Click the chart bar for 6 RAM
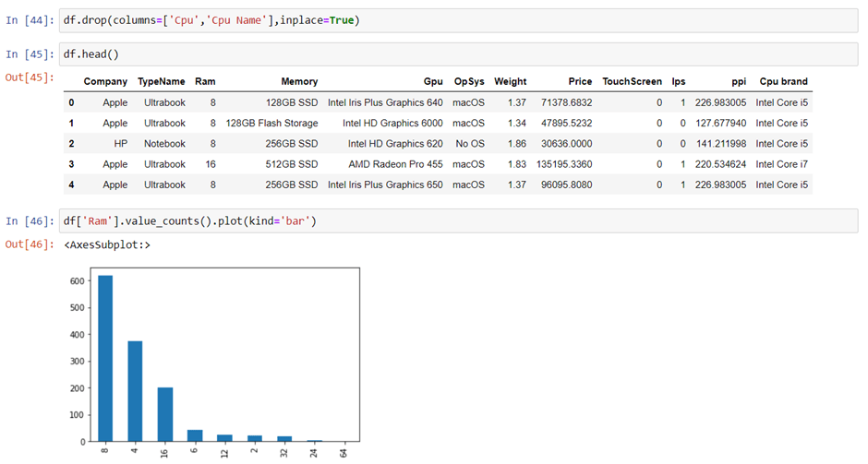Screen dimensions: 868x464 195,435
